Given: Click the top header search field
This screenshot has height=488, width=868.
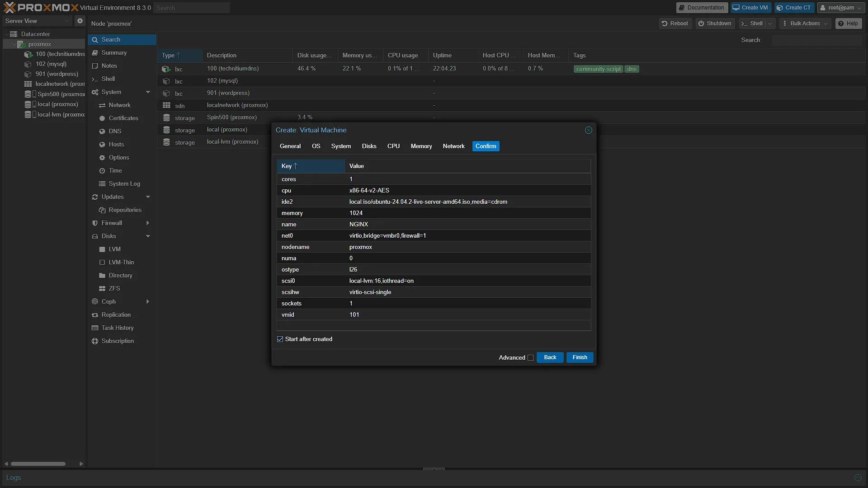Looking at the screenshot, I should 192,8.
